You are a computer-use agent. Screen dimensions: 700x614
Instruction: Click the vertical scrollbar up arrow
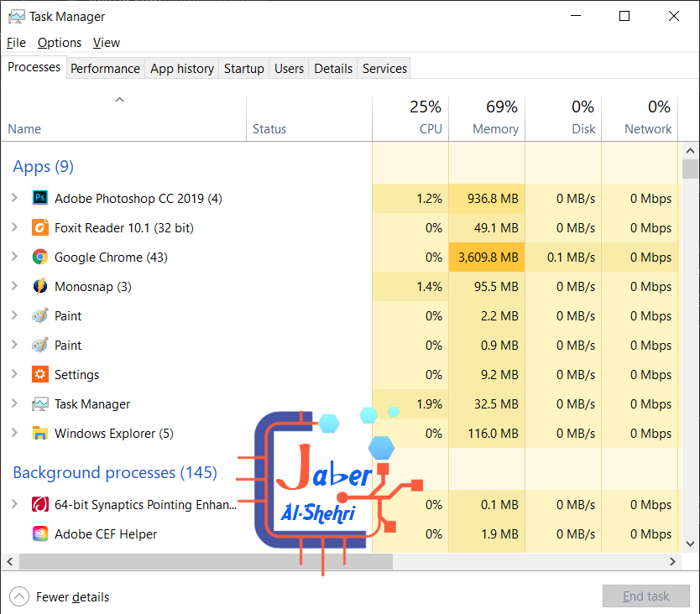[690, 151]
